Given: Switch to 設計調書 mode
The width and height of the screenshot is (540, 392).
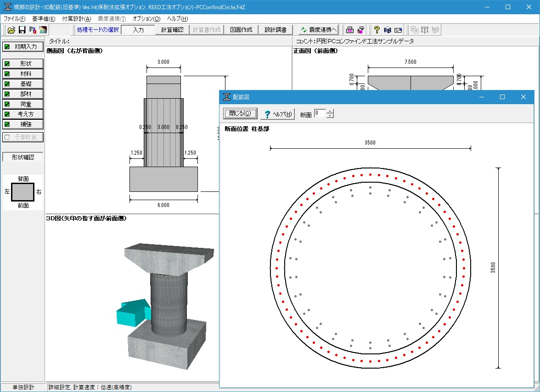Looking at the screenshot, I should click(276, 30).
